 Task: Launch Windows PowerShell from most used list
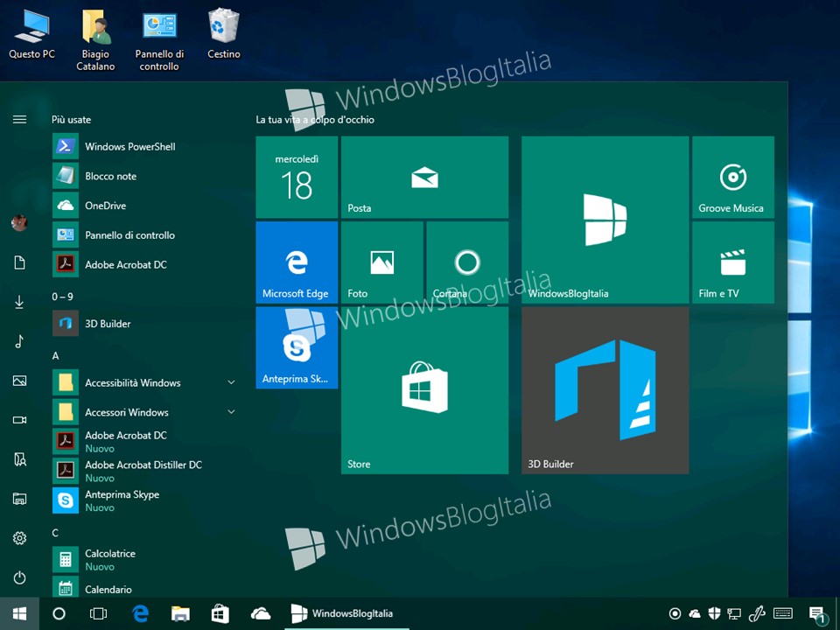(x=144, y=146)
